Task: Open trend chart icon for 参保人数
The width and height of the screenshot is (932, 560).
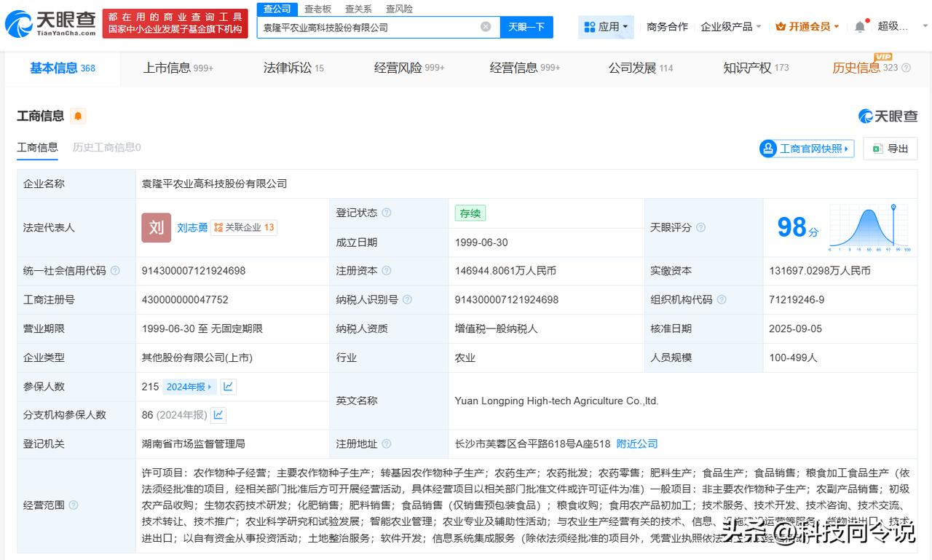Action: tap(228, 387)
